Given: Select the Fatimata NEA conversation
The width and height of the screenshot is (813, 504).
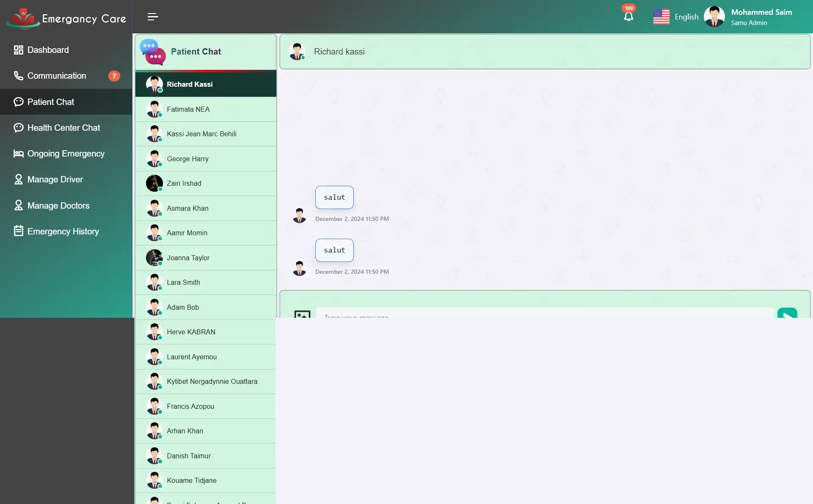Looking at the screenshot, I should click(x=205, y=109).
